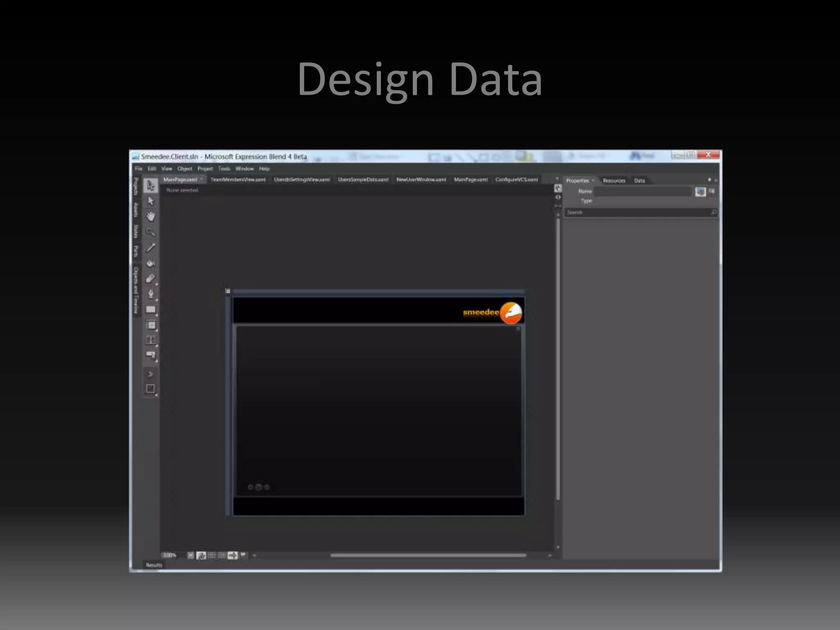Viewport: 840px width, 630px height.
Task: Select the Grid layout panel tool
Action: pyautogui.click(x=151, y=325)
